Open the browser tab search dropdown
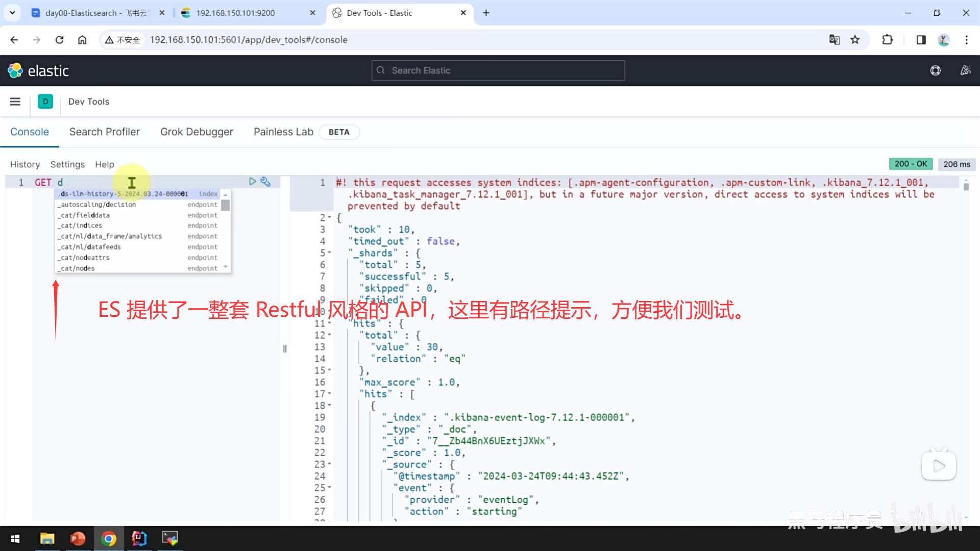 click(x=12, y=13)
